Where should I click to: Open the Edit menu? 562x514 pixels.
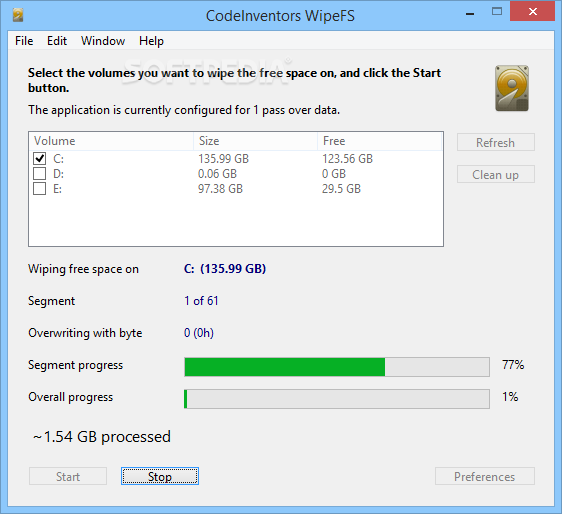[x=57, y=41]
